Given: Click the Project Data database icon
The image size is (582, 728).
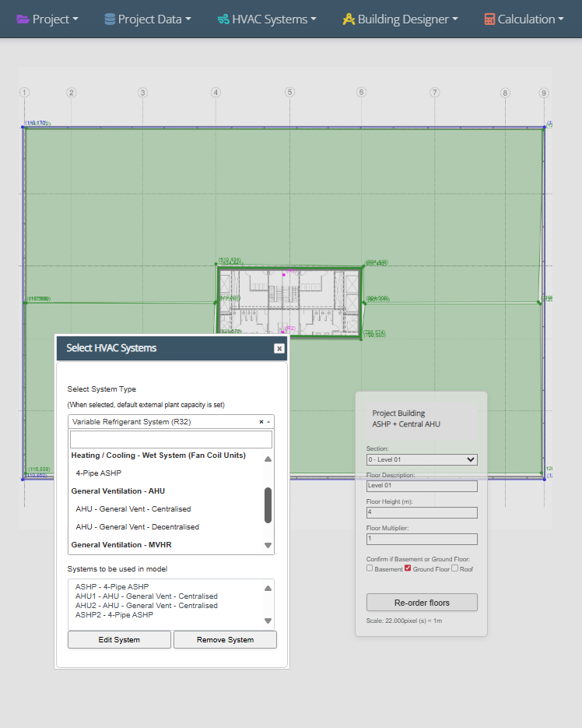Looking at the screenshot, I should tap(110, 19).
